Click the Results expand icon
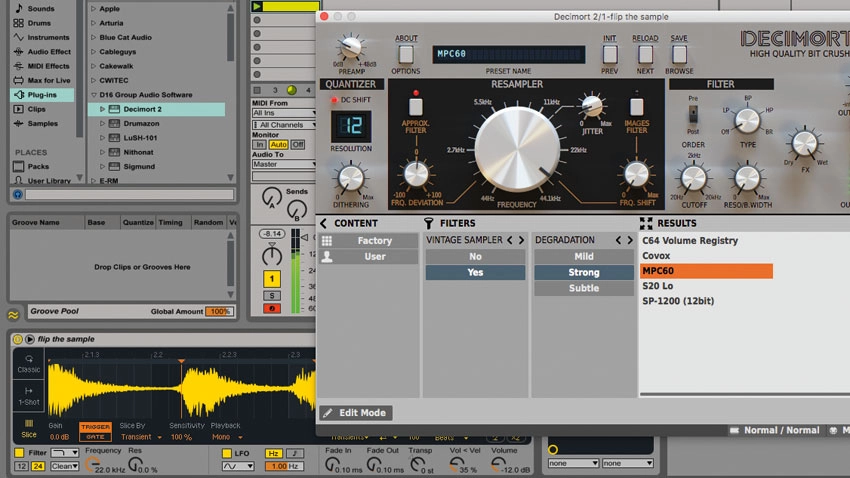The width and height of the screenshot is (850, 478). [646, 223]
